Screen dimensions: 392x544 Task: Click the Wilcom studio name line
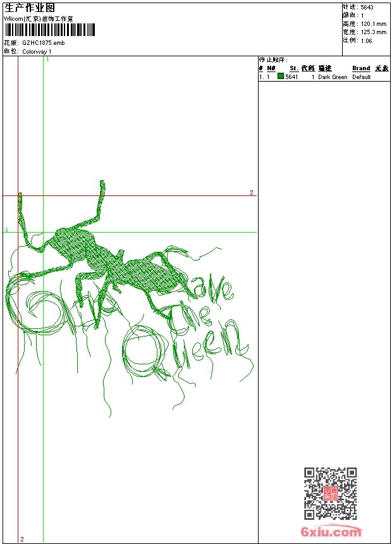click(39, 19)
